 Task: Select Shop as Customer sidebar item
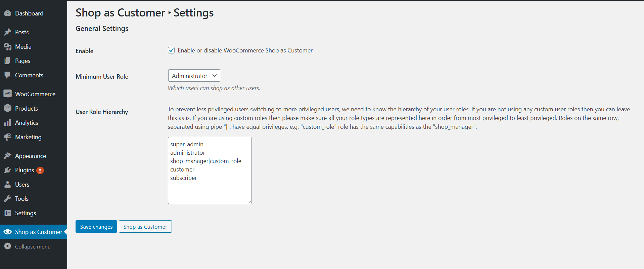pos(34,232)
